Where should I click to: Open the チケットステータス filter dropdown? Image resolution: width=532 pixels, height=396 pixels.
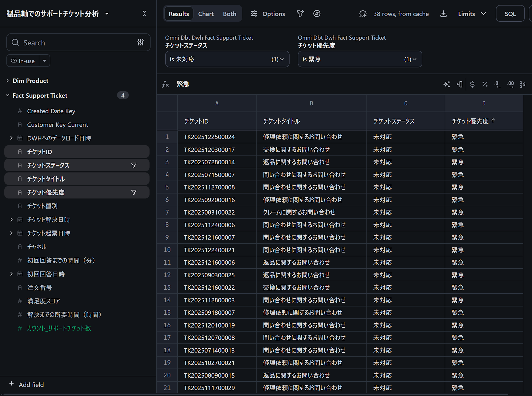(227, 59)
